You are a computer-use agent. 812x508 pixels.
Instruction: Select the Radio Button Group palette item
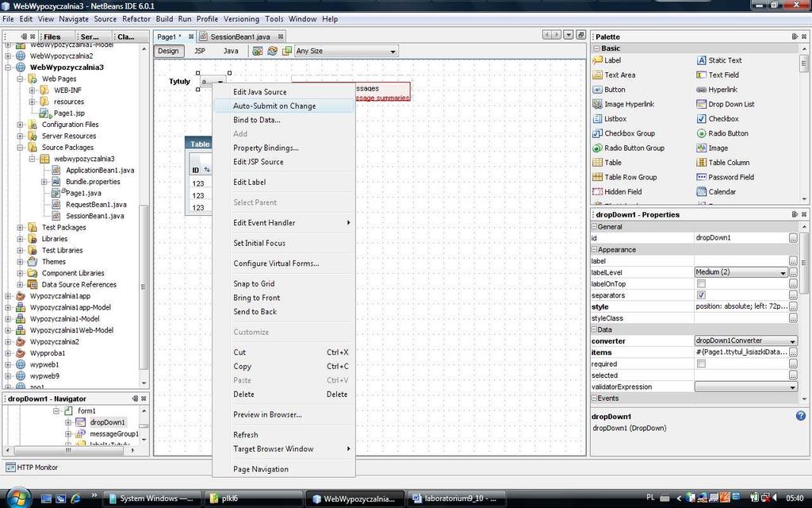(628, 148)
